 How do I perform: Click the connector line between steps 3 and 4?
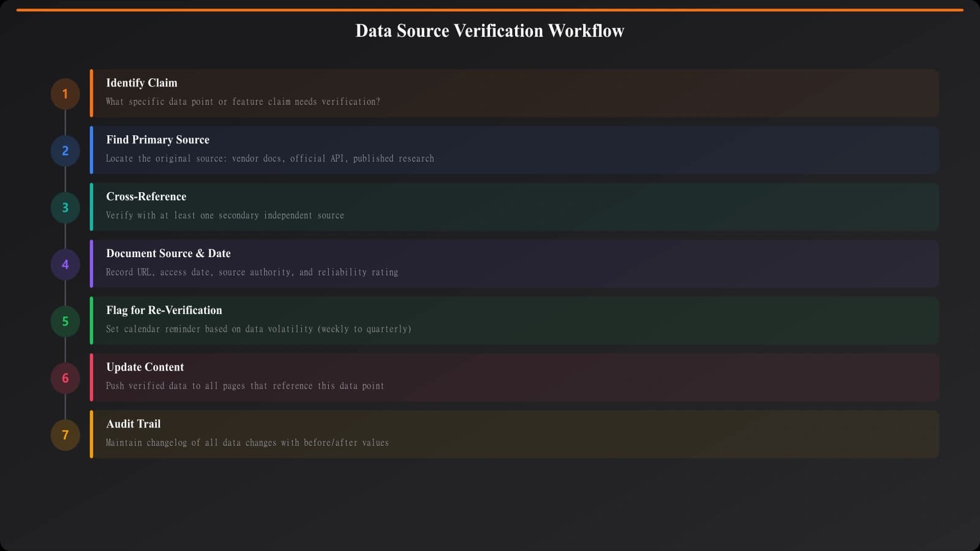coord(65,236)
